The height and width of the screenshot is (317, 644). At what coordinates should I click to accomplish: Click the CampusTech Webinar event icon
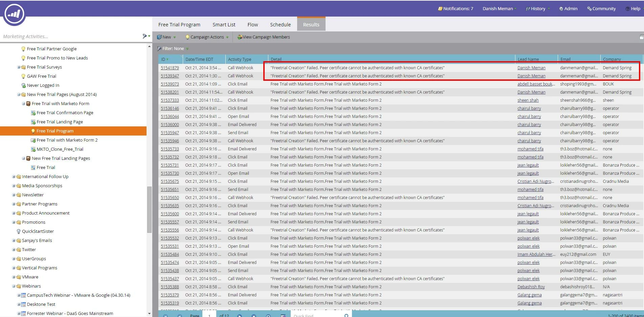(x=23, y=295)
